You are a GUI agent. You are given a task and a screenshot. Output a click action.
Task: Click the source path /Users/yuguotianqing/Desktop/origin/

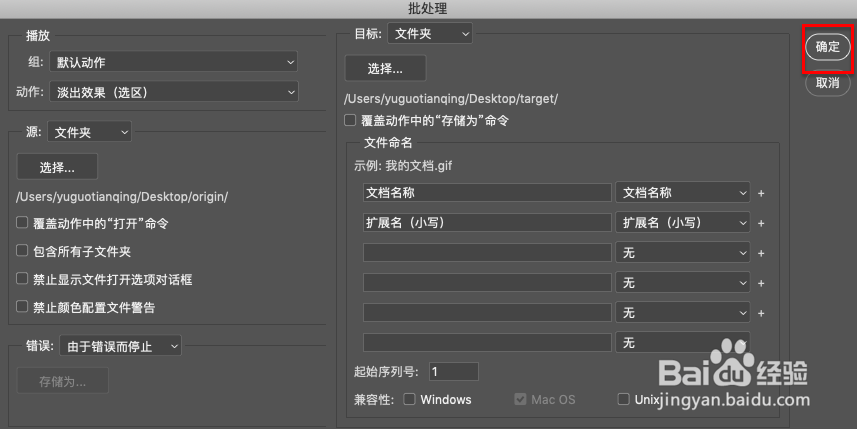122,197
